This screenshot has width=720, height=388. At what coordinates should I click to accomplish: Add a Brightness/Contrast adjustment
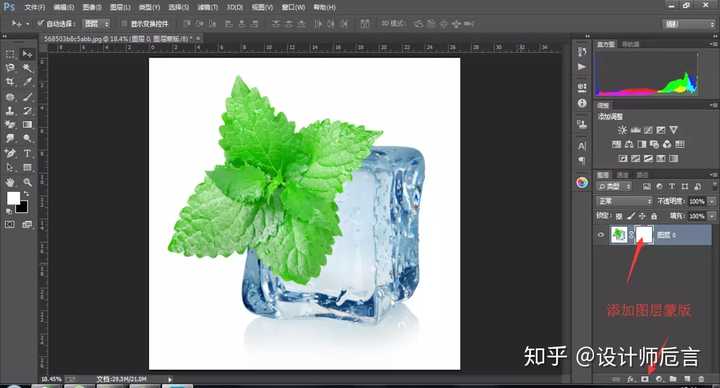(x=622, y=130)
